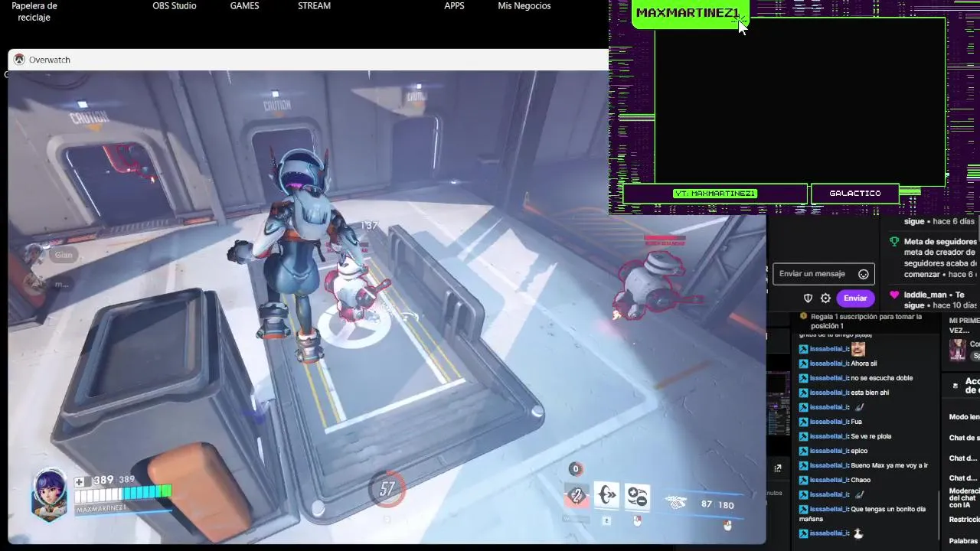Viewport: 980px width, 551px height.
Task: Click the 'MI PRIMERA VEZ...' clip title
Action: 964,325
